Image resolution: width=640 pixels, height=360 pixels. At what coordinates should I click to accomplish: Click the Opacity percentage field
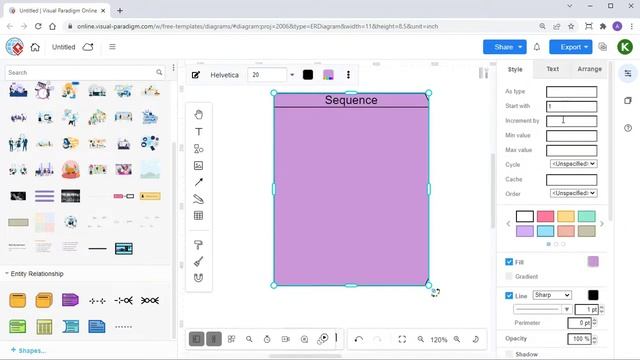pyautogui.click(x=579, y=339)
